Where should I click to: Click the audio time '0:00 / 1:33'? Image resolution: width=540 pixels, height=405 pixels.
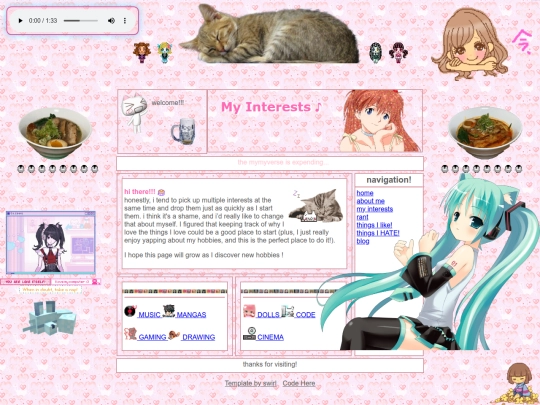point(43,21)
